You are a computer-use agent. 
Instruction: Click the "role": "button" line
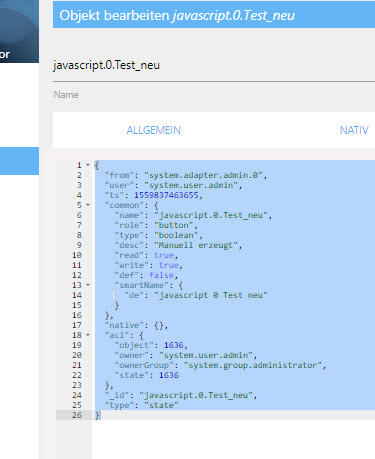[156, 225]
